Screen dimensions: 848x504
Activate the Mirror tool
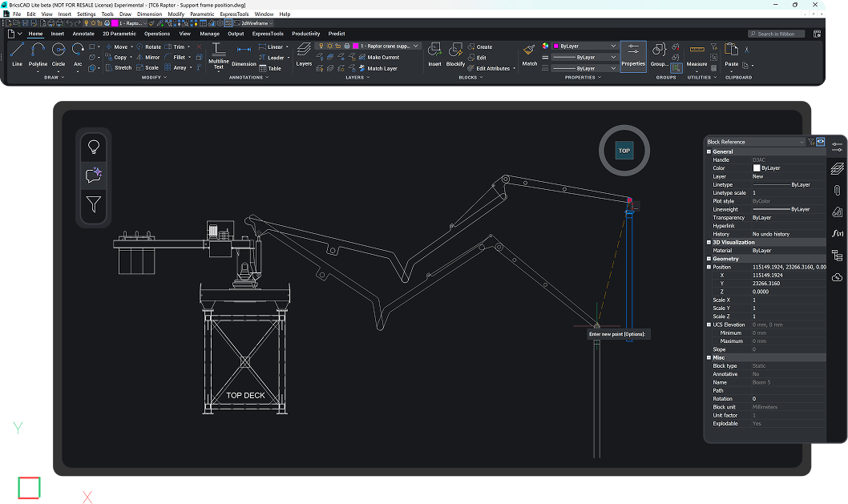click(147, 58)
